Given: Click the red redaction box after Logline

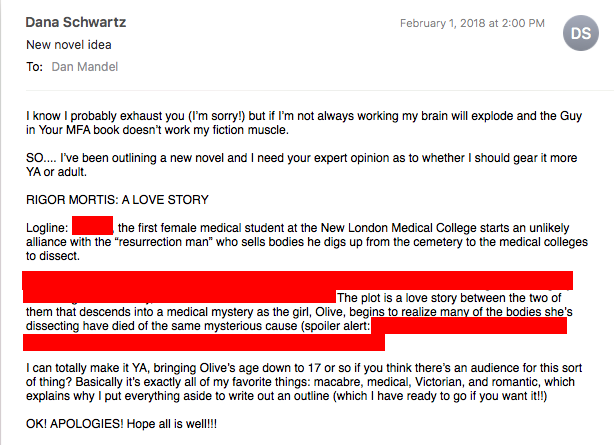Looking at the screenshot, I should tap(92, 225).
